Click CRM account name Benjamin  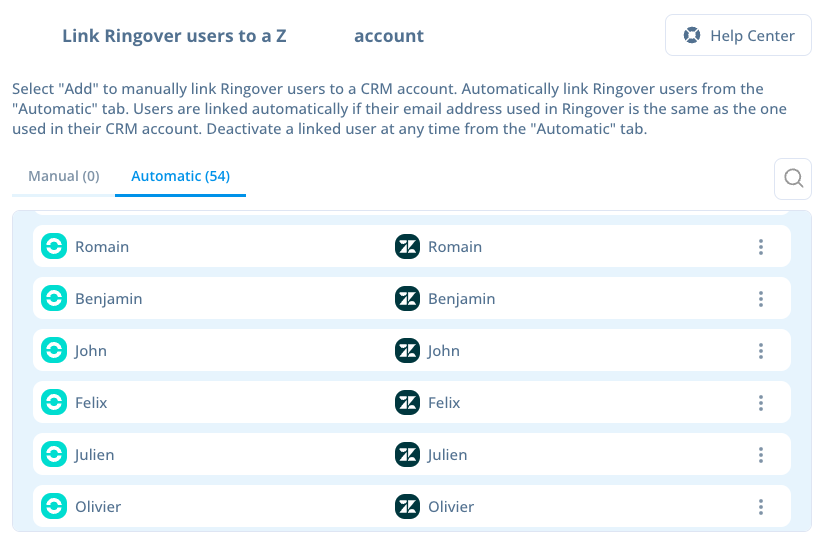tap(462, 299)
